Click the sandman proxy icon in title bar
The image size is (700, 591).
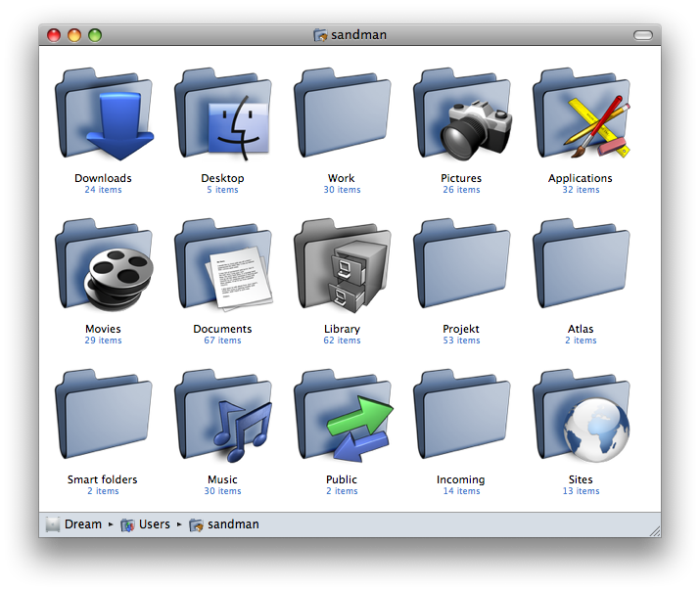[x=320, y=35]
